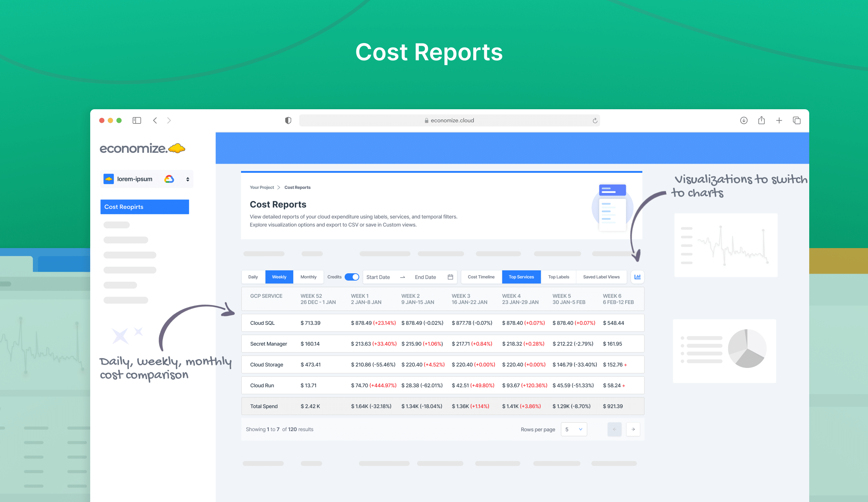The image size is (868, 502).
Task: Select the Daily interval
Action: click(x=253, y=277)
